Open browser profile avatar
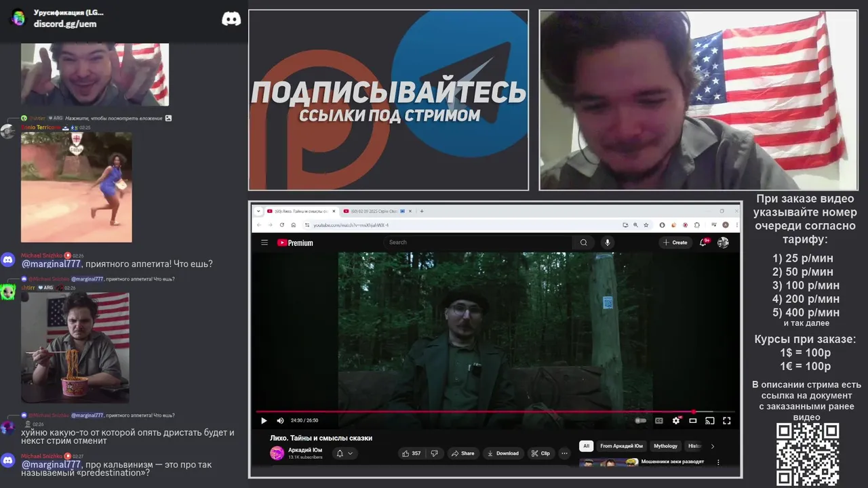868x488 pixels. coord(726,225)
